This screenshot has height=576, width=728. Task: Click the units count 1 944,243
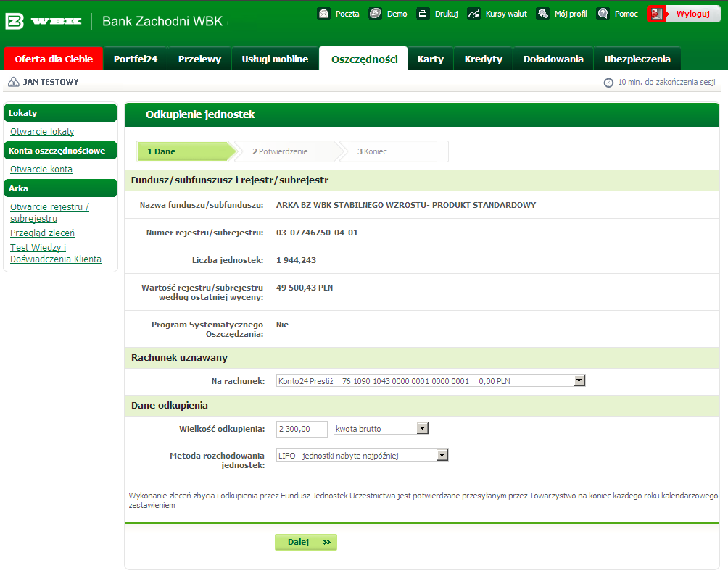pos(297,260)
